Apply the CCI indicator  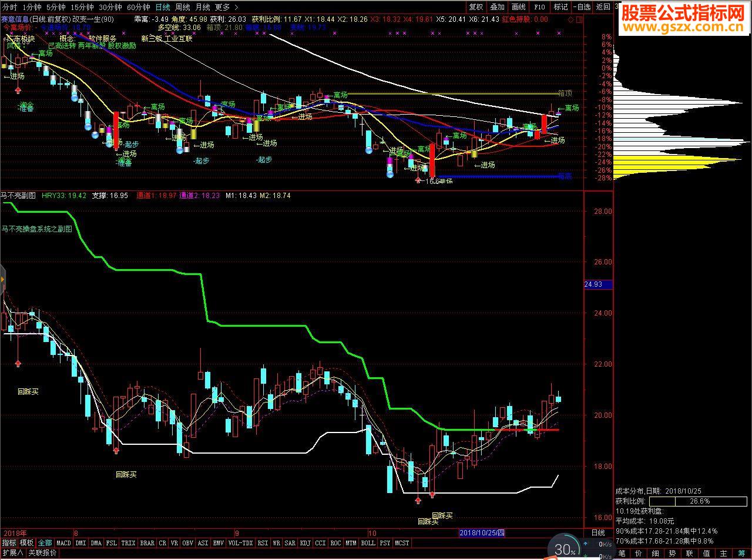click(321, 543)
